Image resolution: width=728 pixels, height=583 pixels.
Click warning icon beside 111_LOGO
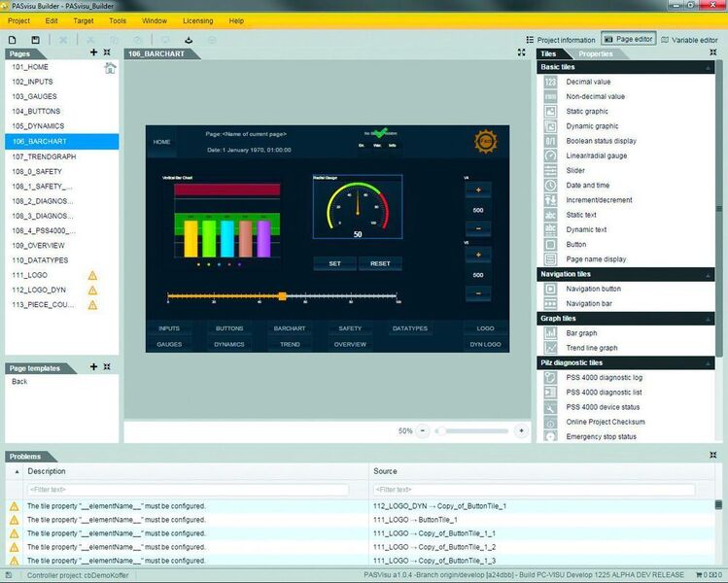pyautogui.click(x=93, y=275)
